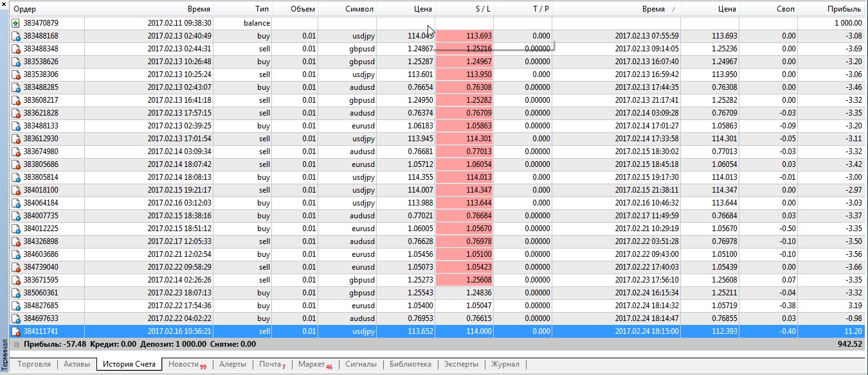Click profit value 3.19
The width and height of the screenshot is (868, 375).
coord(855,306)
